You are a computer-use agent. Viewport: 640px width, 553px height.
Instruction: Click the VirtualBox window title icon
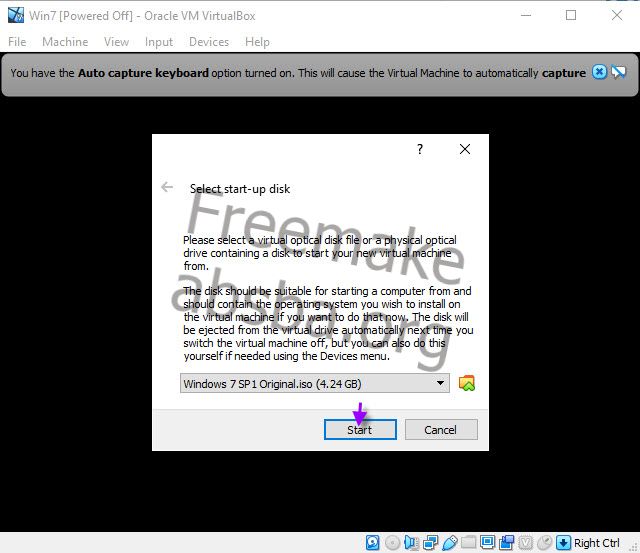click(16, 16)
